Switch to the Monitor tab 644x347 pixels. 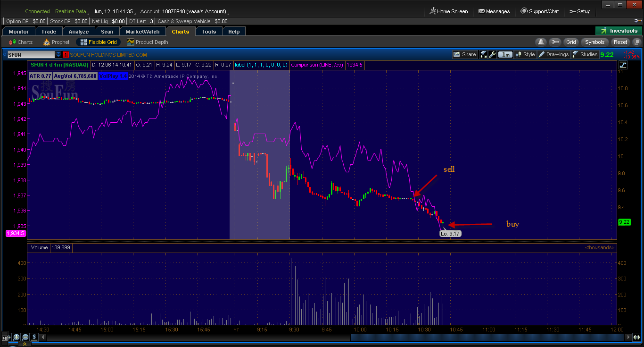(19, 32)
